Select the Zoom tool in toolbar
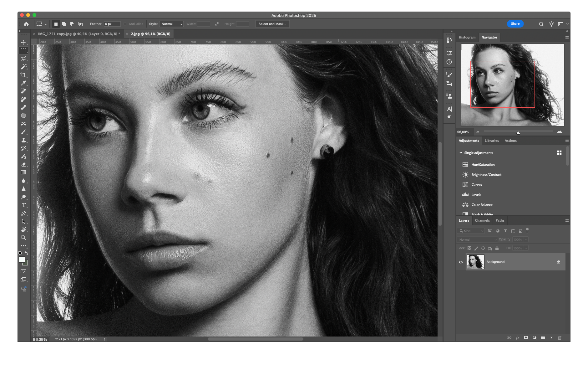 [x=23, y=238]
